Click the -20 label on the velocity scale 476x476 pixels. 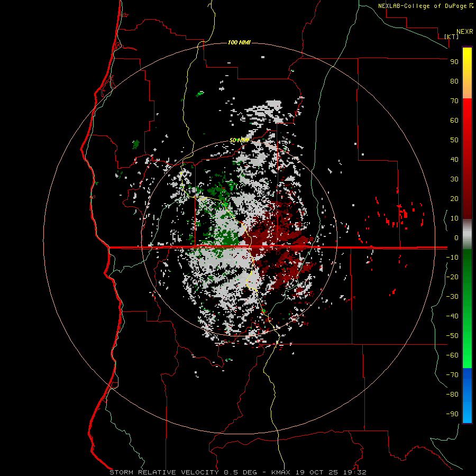[452, 277]
